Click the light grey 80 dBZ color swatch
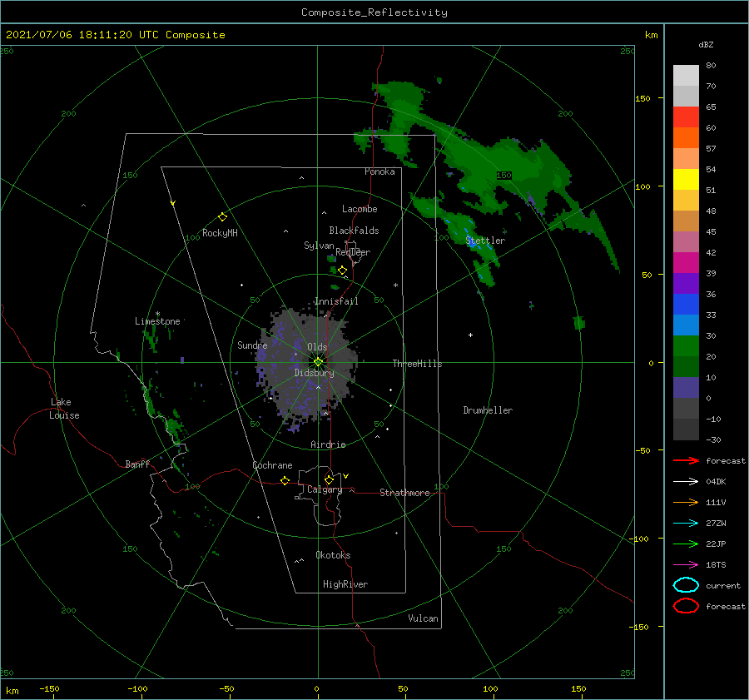This screenshot has height=700, width=749. (x=686, y=76)
